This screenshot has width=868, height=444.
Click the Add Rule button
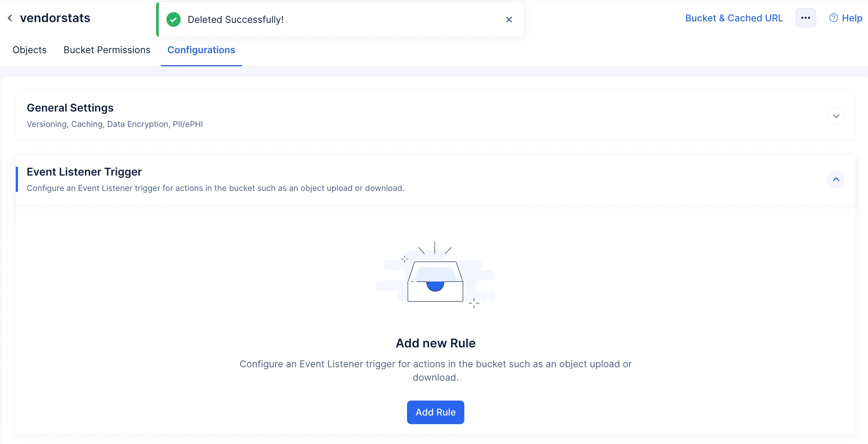[435, 412]
